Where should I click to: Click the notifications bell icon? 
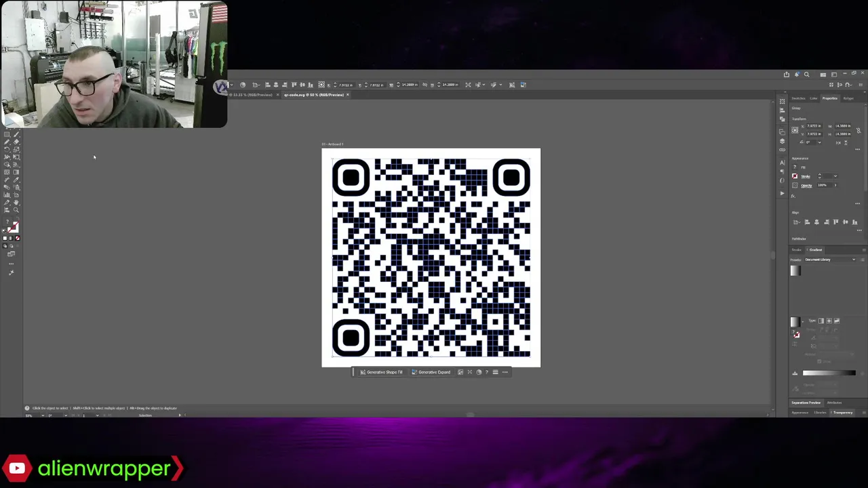[x=797, y=75]
